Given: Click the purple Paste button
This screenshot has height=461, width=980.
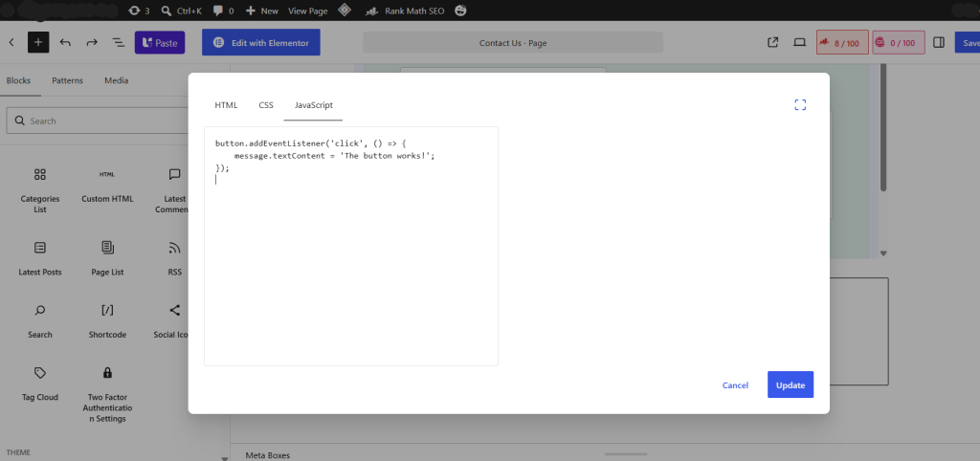Looking at the screenshot, I should point(160,42).
